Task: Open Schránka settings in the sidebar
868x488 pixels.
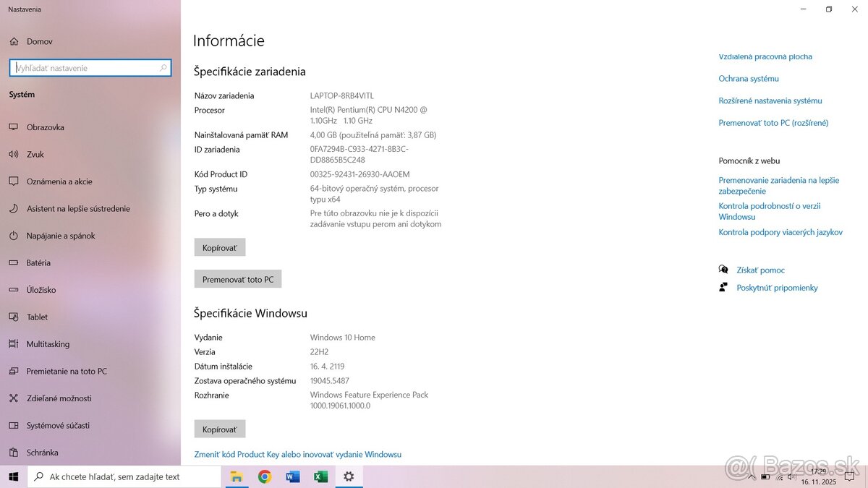Action: (43, 452)
